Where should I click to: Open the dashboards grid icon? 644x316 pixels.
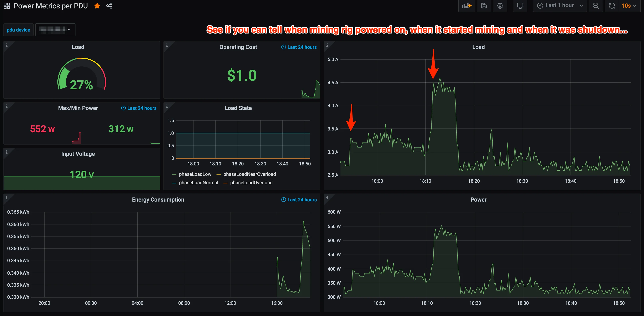click(7, 6)
